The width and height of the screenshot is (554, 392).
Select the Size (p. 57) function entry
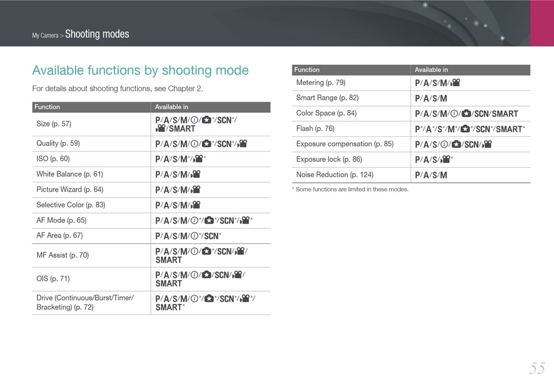54,124
